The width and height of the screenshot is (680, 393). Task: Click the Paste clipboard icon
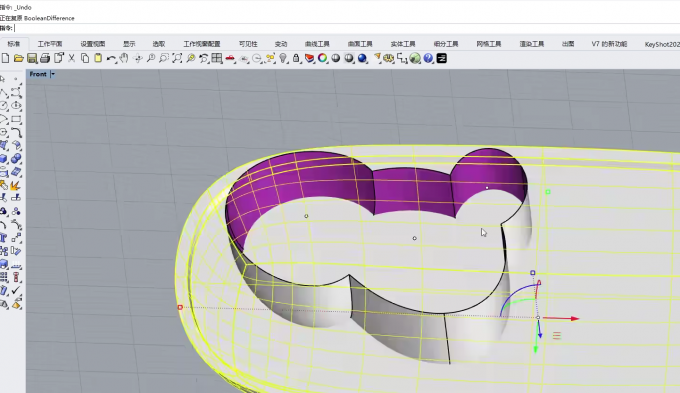click(x=98, y=58)
